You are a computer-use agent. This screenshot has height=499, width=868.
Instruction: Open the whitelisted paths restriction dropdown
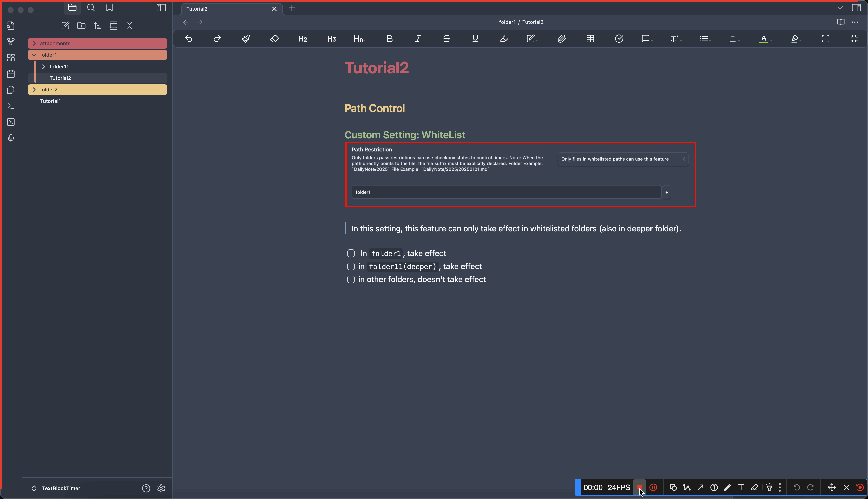pos(623,159)
